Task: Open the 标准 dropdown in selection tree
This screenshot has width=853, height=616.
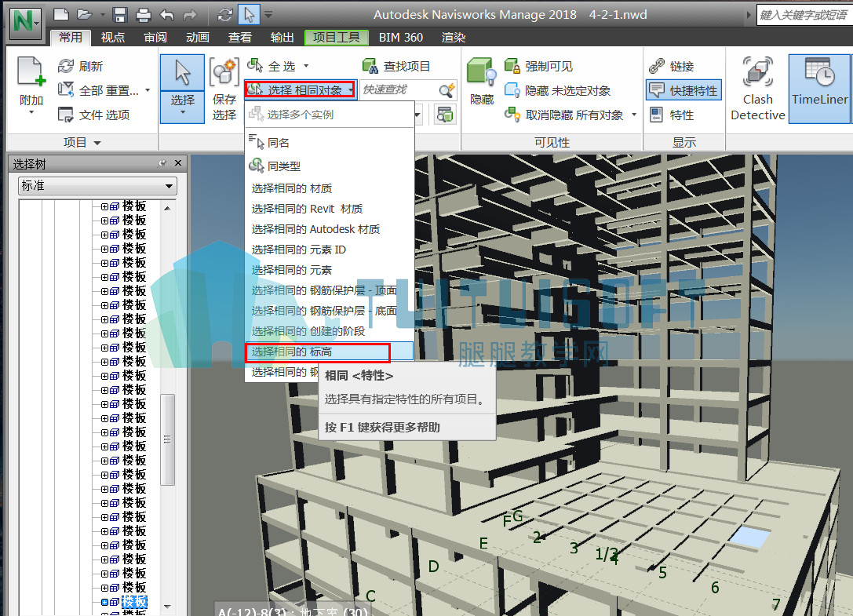Action: (x=98, y=186)
